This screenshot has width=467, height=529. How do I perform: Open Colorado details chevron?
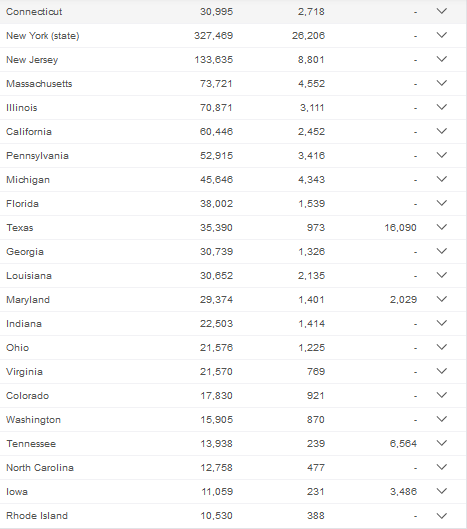[442, 395]
